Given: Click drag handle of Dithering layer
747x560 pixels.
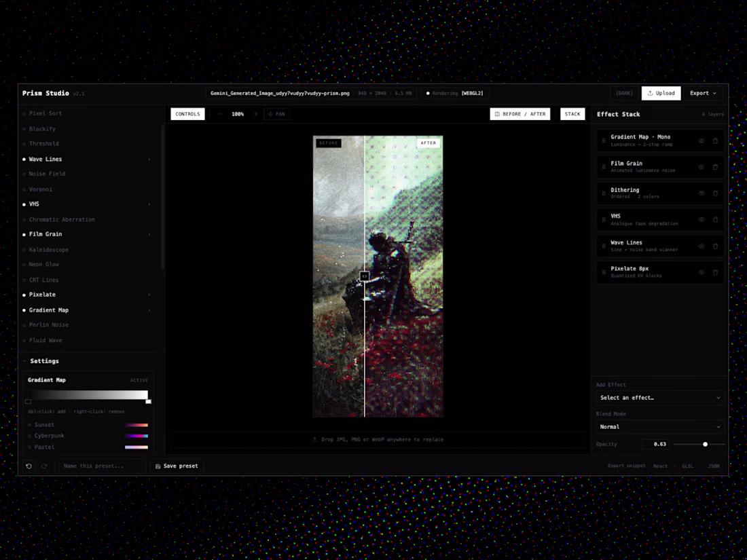Looking at the screenshot, I should 604,193.
